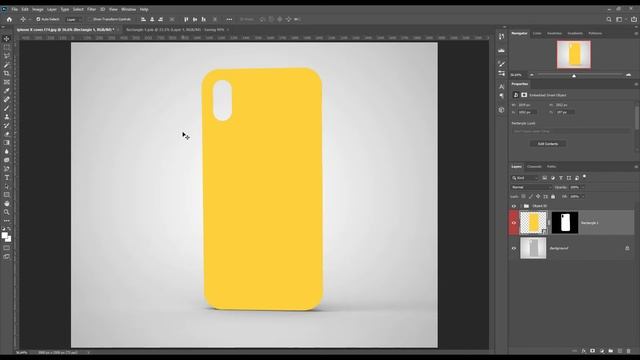Collapse the Object group folder
The image size is (640, 360).
(521, 206)
